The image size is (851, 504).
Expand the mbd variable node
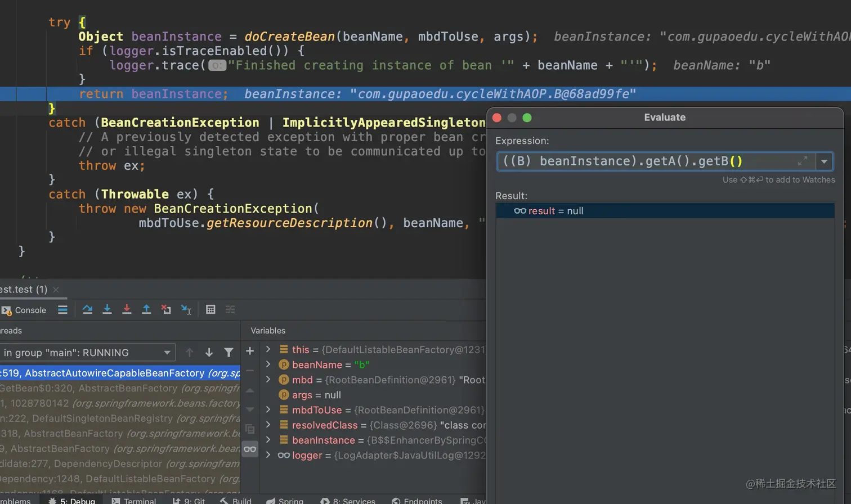tap(268, 380)
